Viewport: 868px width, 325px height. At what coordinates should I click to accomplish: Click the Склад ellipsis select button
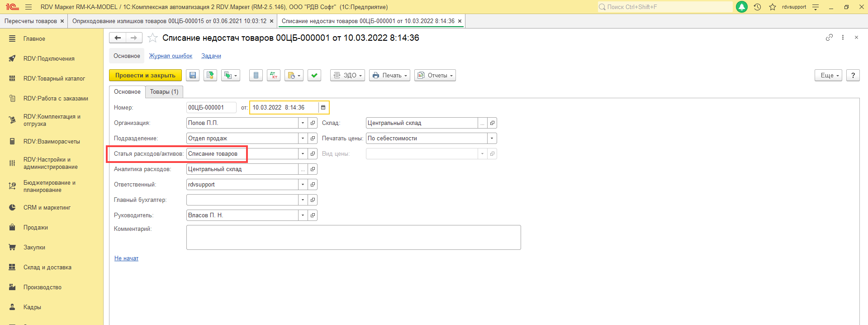[482, 123]
